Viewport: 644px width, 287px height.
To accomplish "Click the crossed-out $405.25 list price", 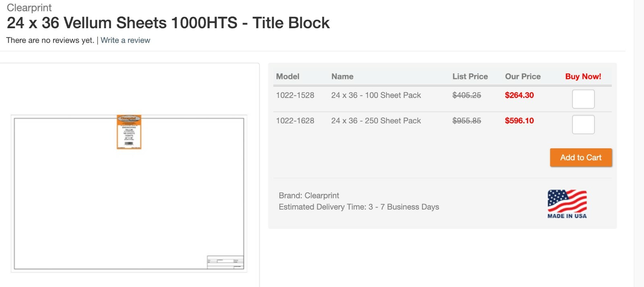I will point(466,96).
